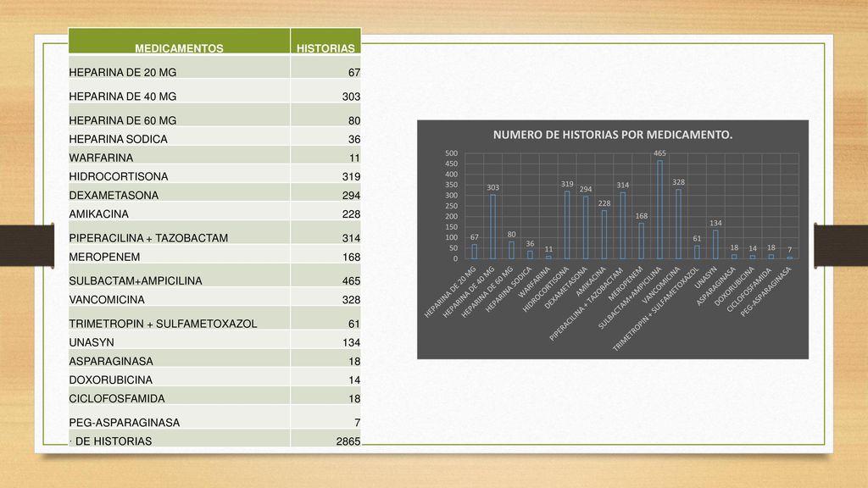Click the 134 bar in the chart
868x488 pixels.
pos(715,245)
